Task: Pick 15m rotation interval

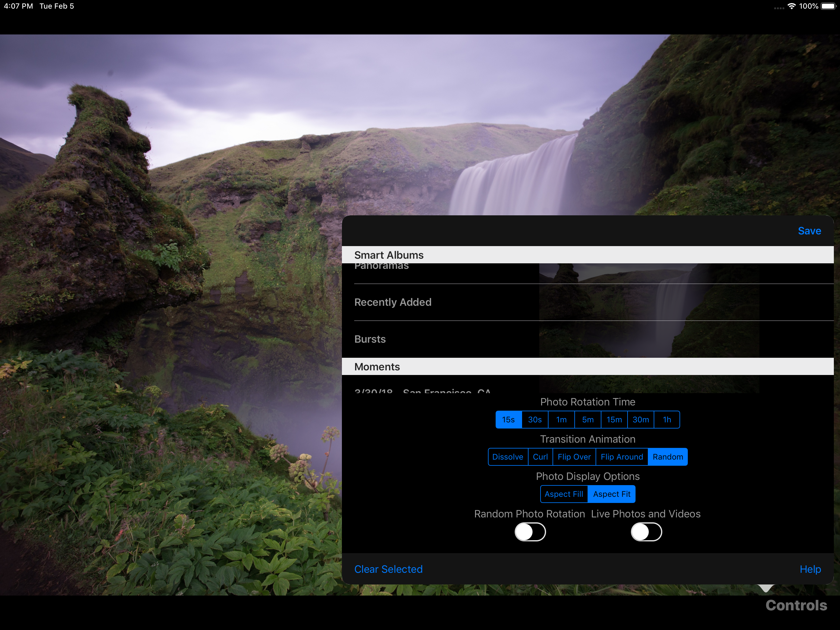Action: click(614, 420)
